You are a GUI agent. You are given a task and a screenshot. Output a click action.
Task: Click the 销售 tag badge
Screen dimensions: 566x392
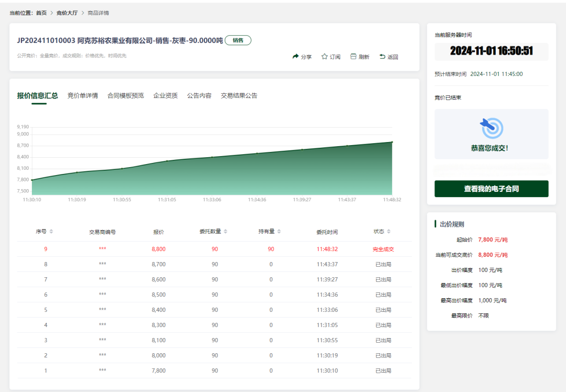(238, 40)
